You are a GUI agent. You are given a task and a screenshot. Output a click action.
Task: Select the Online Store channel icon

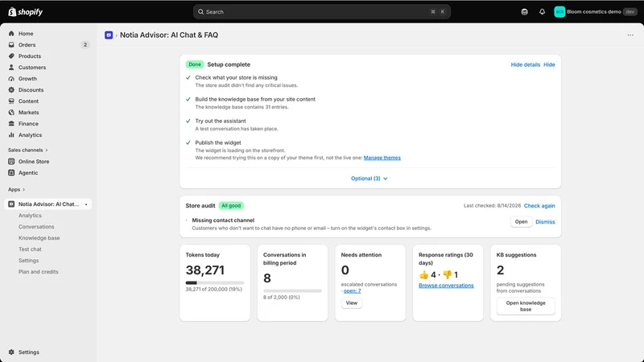click(11, 162)
